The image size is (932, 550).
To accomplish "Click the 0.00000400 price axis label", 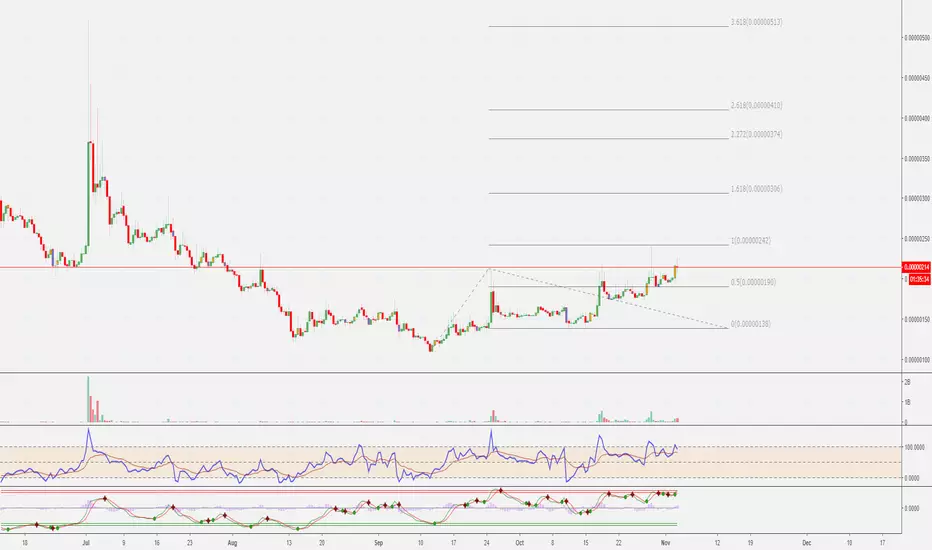I will pos(917,118).
